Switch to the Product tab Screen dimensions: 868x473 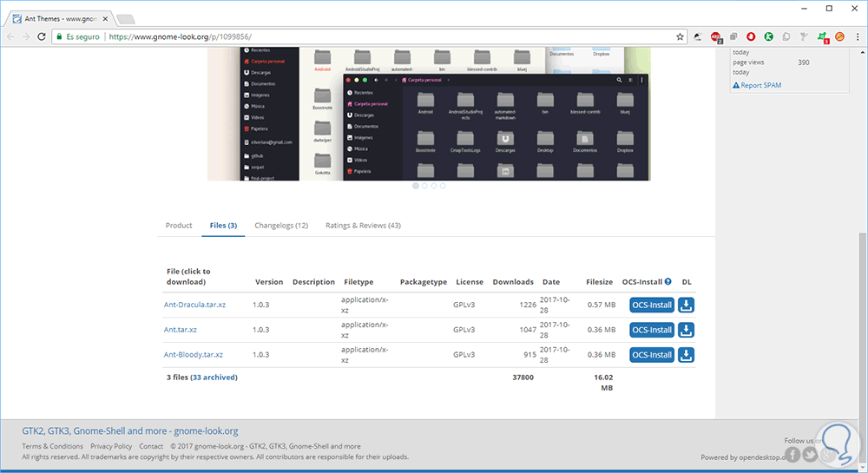point(179,225)
